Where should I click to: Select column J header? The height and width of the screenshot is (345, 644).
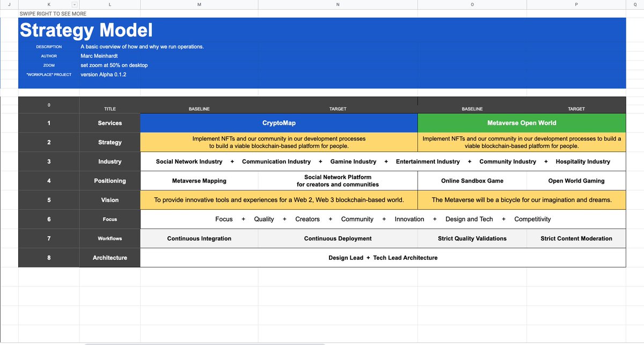point(9,5)
